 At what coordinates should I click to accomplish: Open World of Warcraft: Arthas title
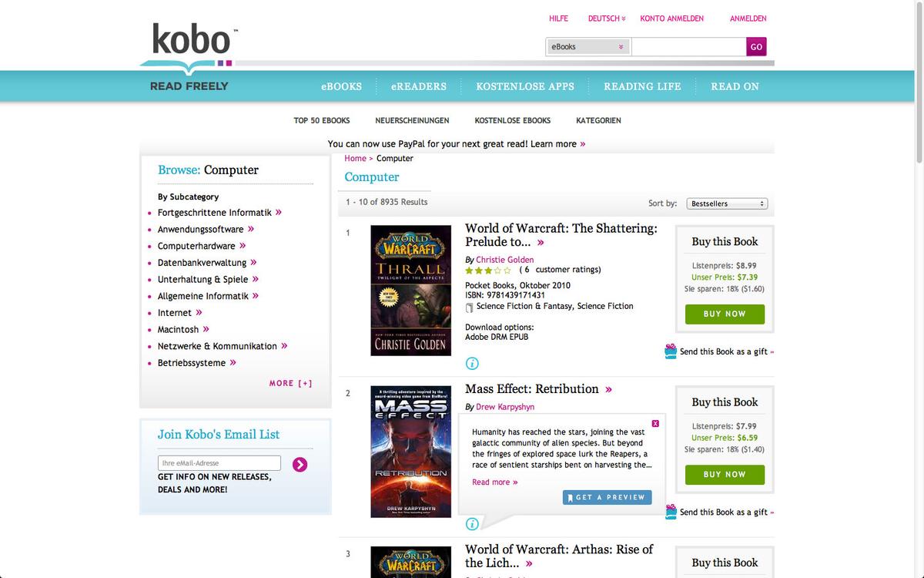point(559,556)
